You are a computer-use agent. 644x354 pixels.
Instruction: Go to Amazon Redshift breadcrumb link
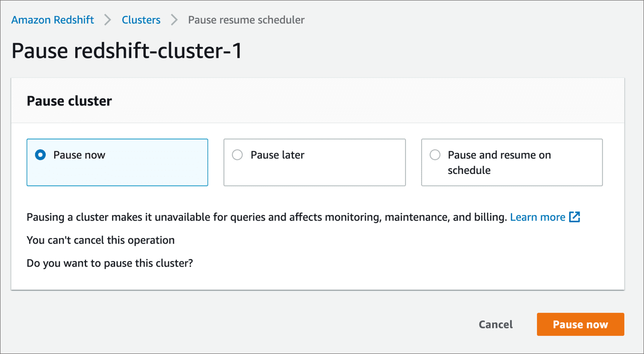pyautogui.click(x=53, y=20)
